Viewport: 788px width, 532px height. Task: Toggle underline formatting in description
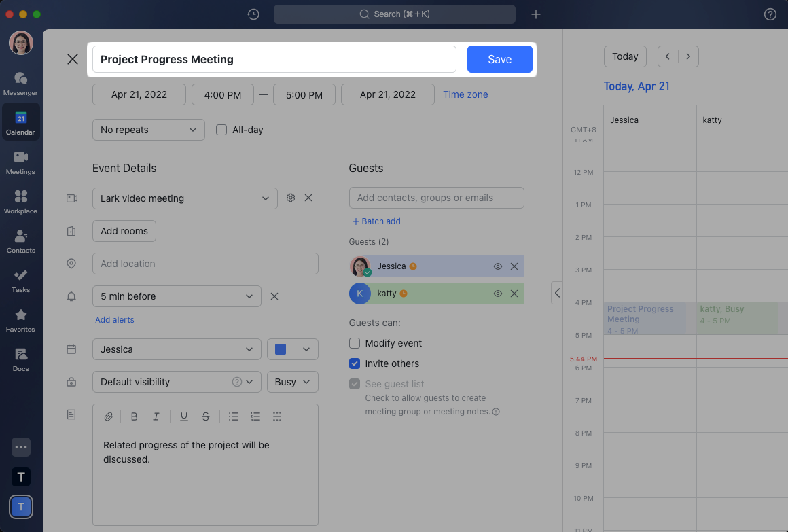[x=183, y=416]
